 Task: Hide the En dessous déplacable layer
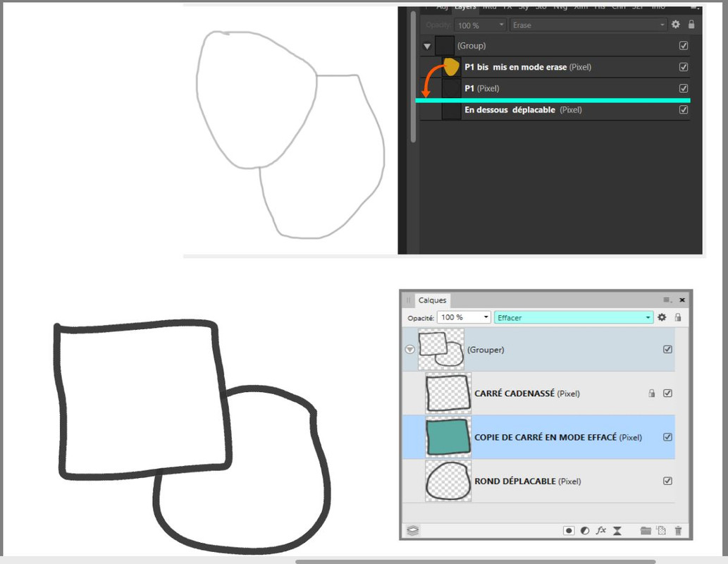[x=684, y=110]
